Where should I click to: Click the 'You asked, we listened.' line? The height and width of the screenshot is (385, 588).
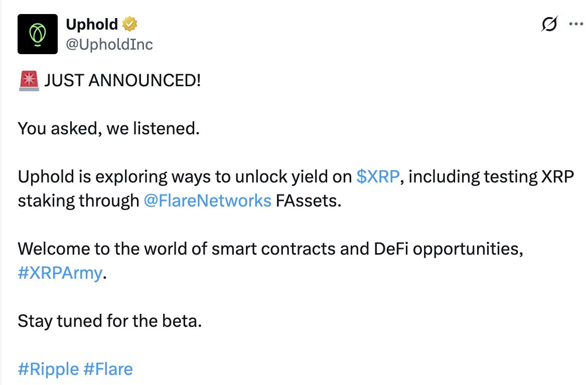coord(109,128)
